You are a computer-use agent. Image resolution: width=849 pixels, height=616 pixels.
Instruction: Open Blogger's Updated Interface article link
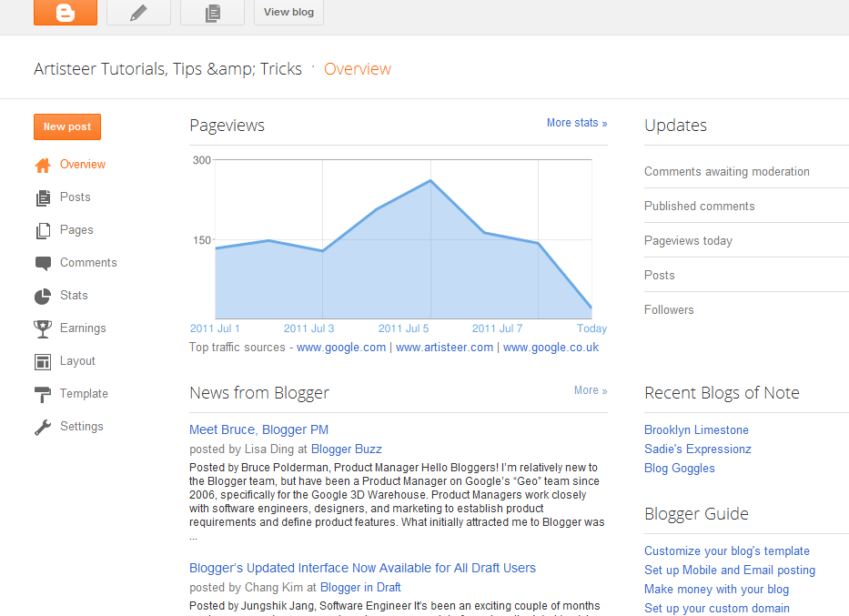click(x=362, y=568)
